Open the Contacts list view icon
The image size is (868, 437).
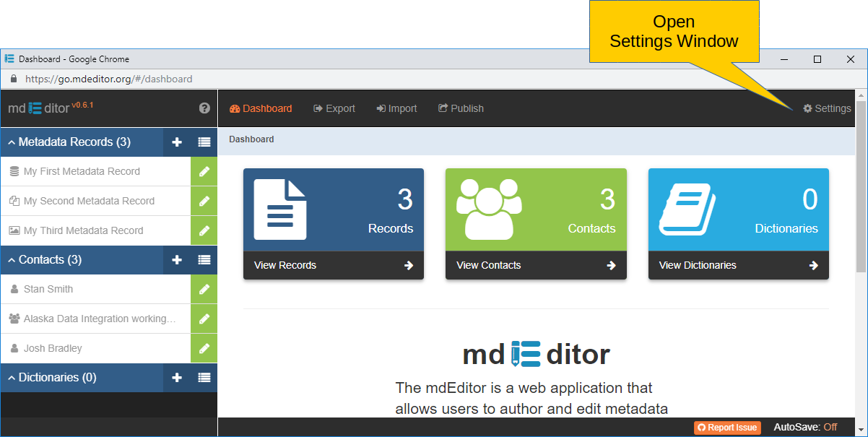[x=204, y=260]
